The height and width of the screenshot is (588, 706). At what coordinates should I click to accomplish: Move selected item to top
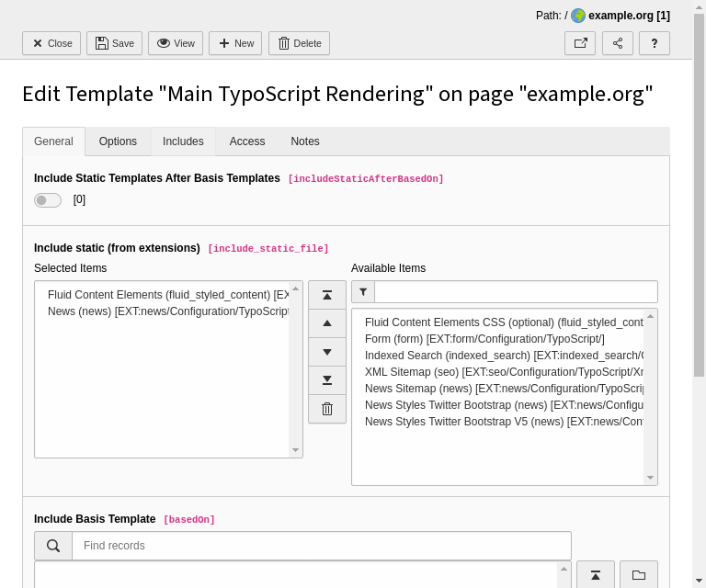pyautogui.click(x=327, y=295)
